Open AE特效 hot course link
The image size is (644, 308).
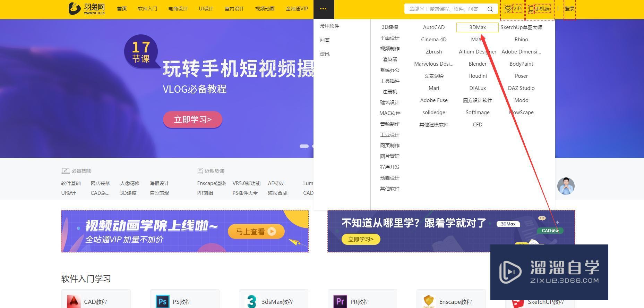tap(276, 183)
